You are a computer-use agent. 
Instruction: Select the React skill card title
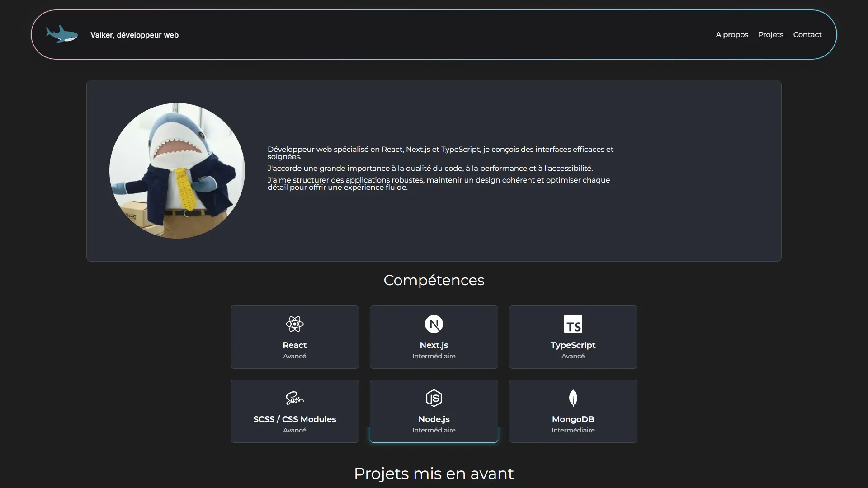pos(295,345)
